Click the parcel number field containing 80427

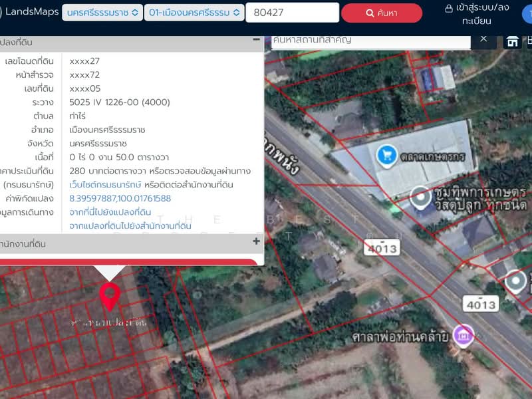293,12
